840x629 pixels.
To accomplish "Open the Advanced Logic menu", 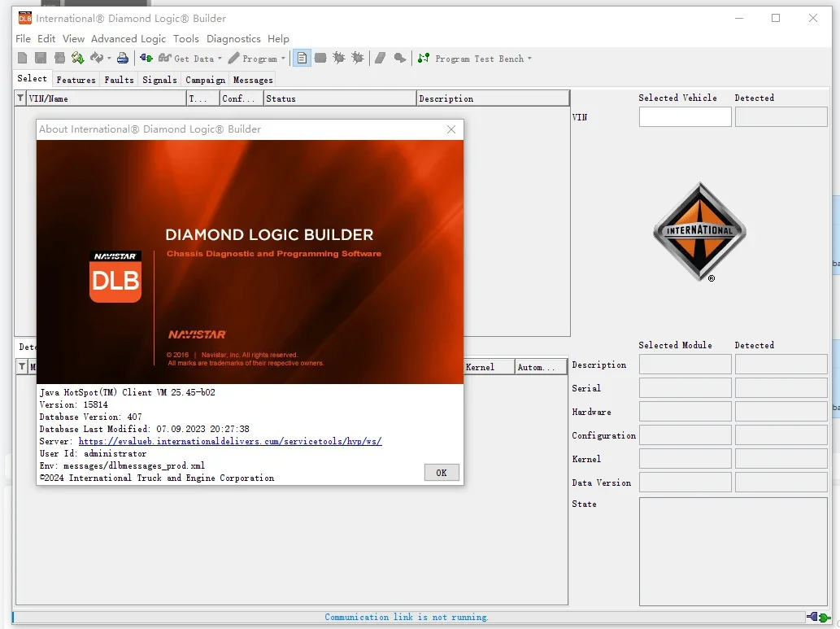I will 128,38.
